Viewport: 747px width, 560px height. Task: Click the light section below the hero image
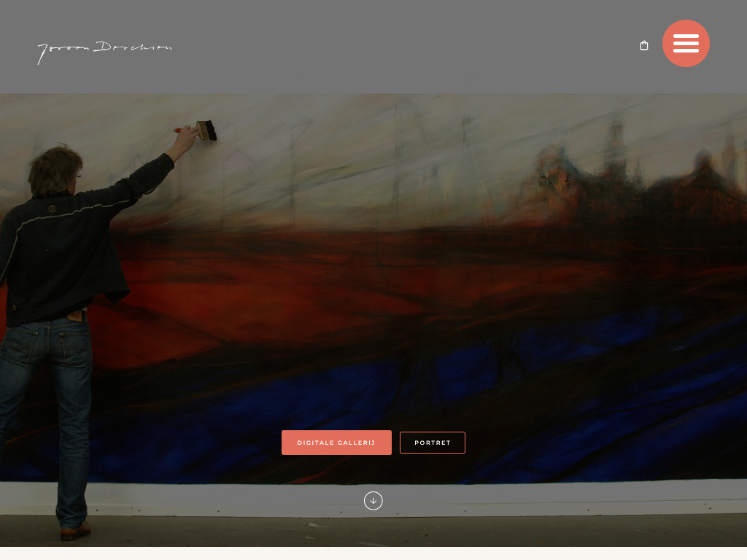(373, 553)
